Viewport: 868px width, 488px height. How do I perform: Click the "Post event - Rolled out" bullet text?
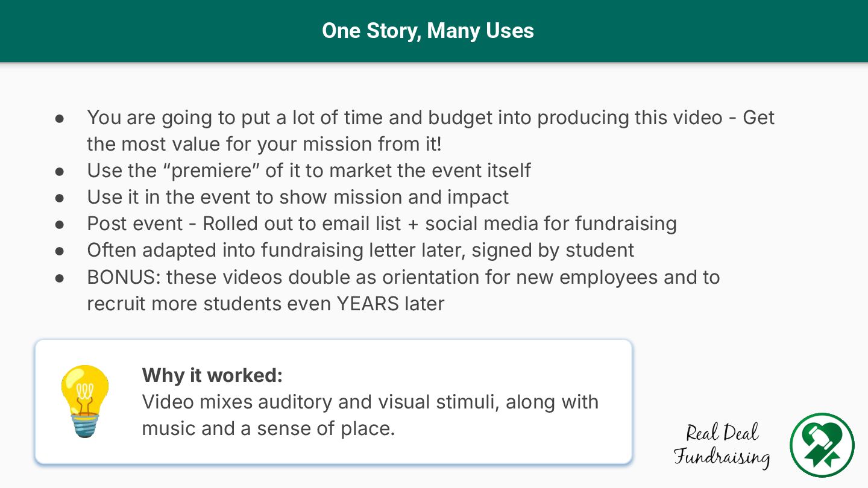point(382,224)
